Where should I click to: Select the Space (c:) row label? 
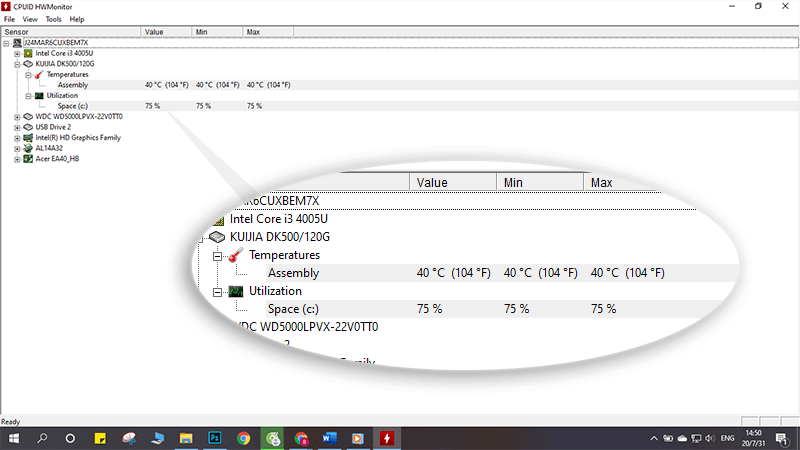[72, 106]
